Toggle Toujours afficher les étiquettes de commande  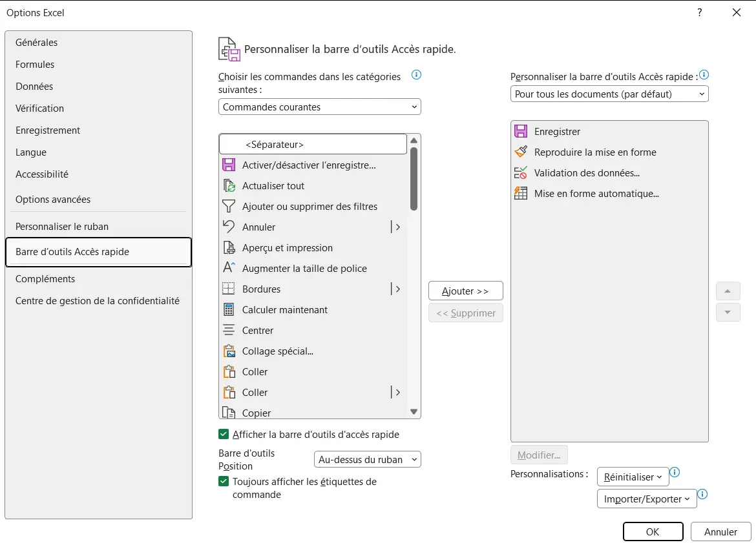223,481
